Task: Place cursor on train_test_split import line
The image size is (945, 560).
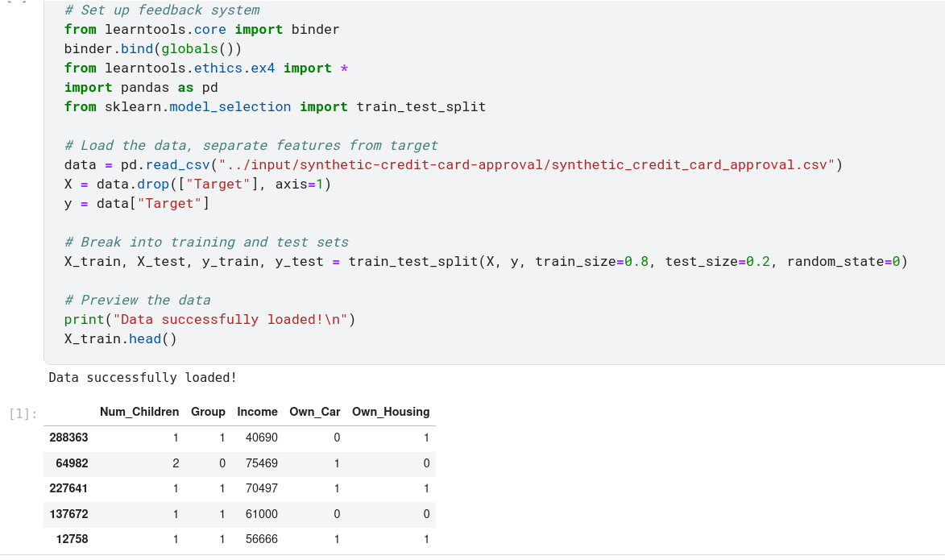Action: tap(275, 107)
